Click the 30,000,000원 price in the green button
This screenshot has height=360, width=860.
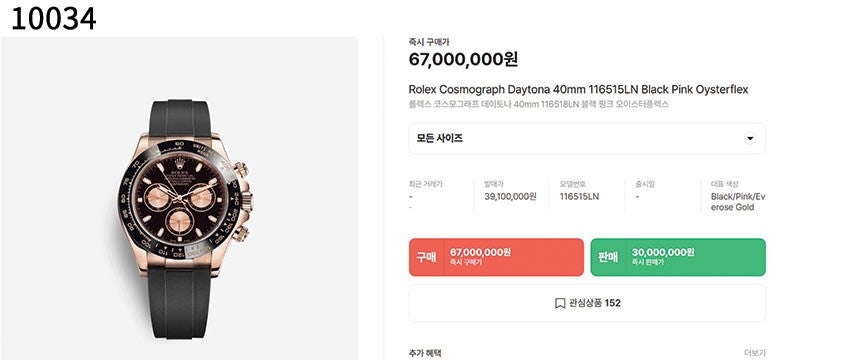663,252
